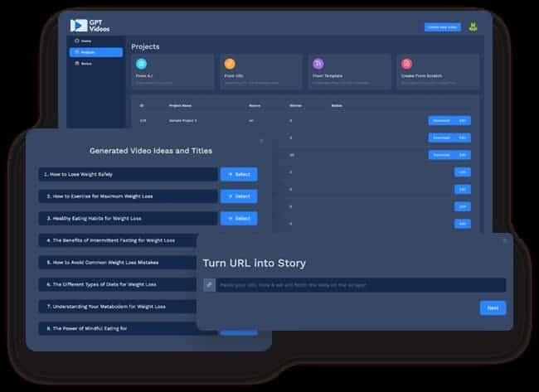Select idea How to Exercise for Maximum Weight Loss

tap(239, 196)
